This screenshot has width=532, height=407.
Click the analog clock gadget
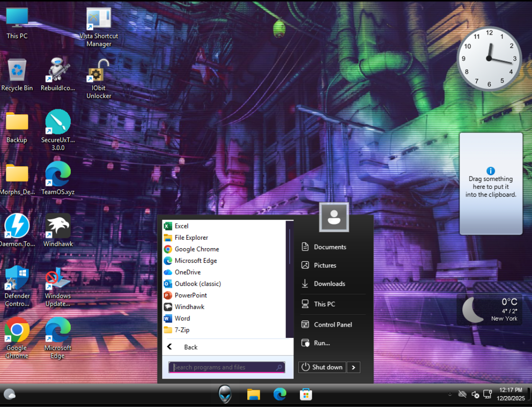pyautogui.click(x=489, y=58)
